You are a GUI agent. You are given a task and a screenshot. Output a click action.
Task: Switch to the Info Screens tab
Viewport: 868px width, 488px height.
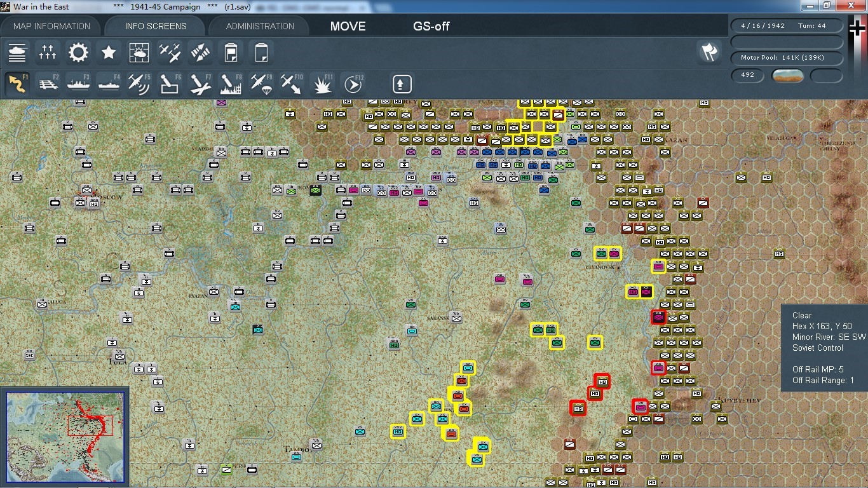156,26
